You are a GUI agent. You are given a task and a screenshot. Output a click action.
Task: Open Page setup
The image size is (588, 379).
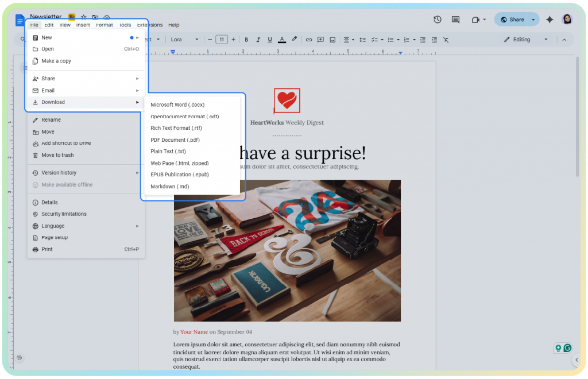pos(86,238)
